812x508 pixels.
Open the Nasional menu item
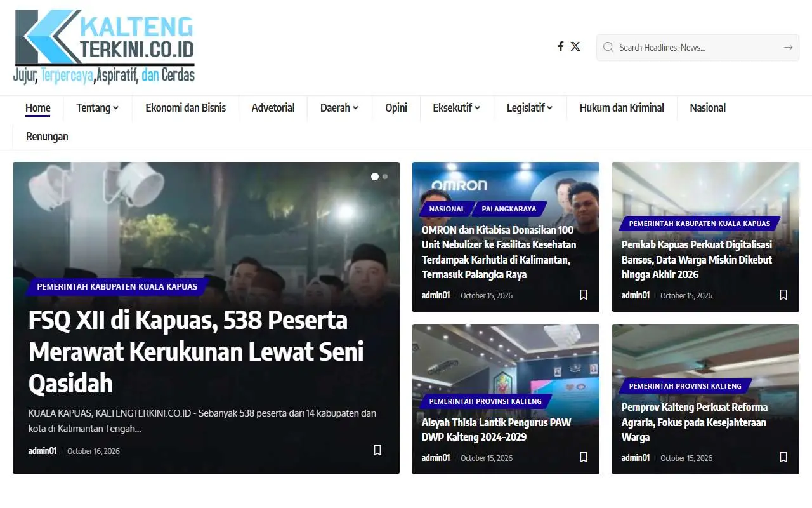[x=708, y=108]
